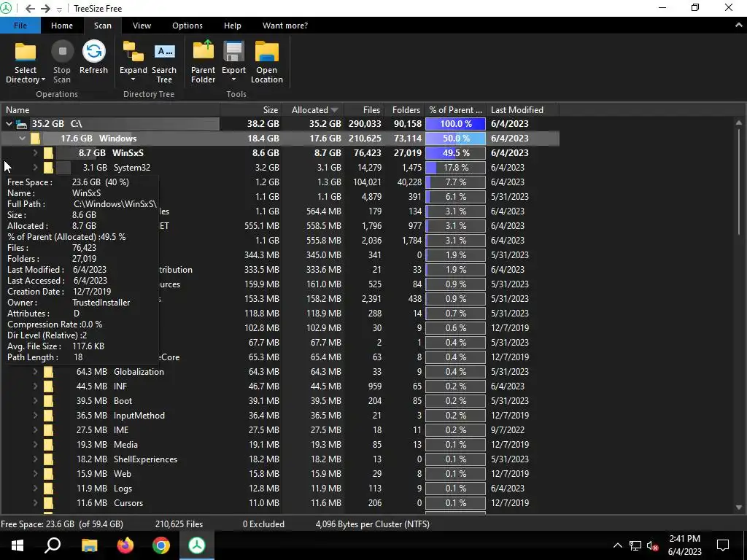Viewport: 747px width, 560px height.
Task: Collapse the Windows folder node
Action: point(22,139)
